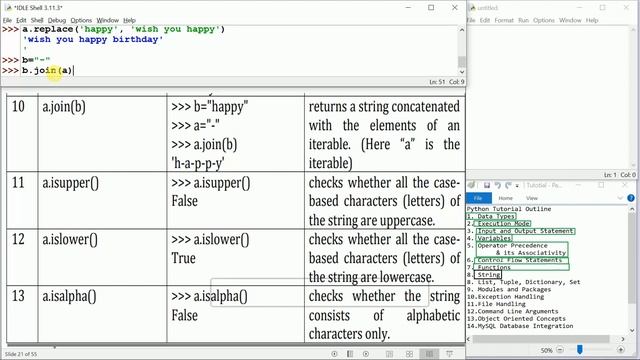Open the File menu in the untitled editor
Image resolution: width=640 pixels, height=360 pixels.
pyautogui.click(x=471, y=20)
